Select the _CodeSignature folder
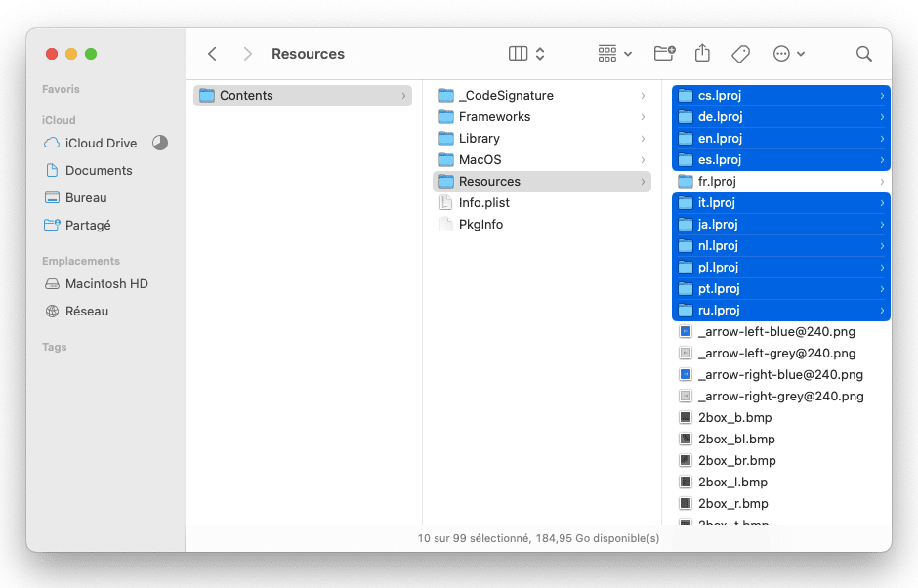918x588 pixels. tap(542, 96)
